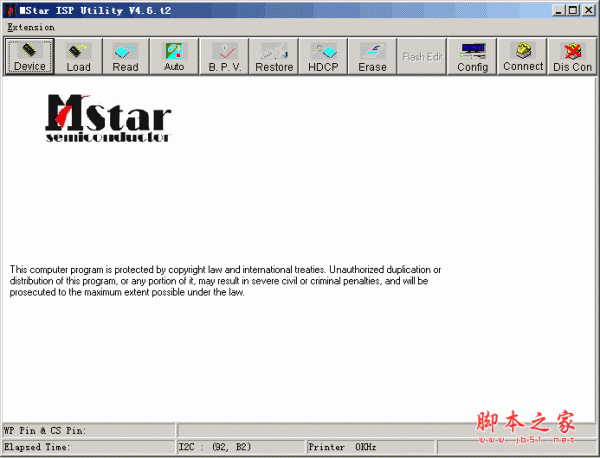Minimize the MStar ISP Utility window
The width and height of the screenshot is (600, 458).
pyautogui.click(x=559, y=10)
